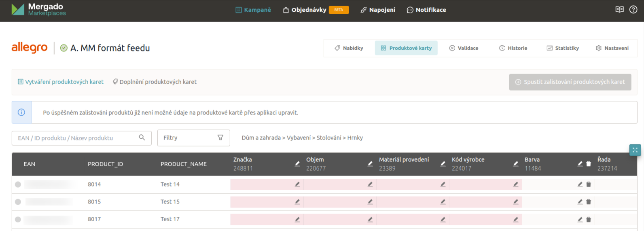Select the radio circle for product 8017
This screenshot has height=231, width=644.
tap(18, 219)
